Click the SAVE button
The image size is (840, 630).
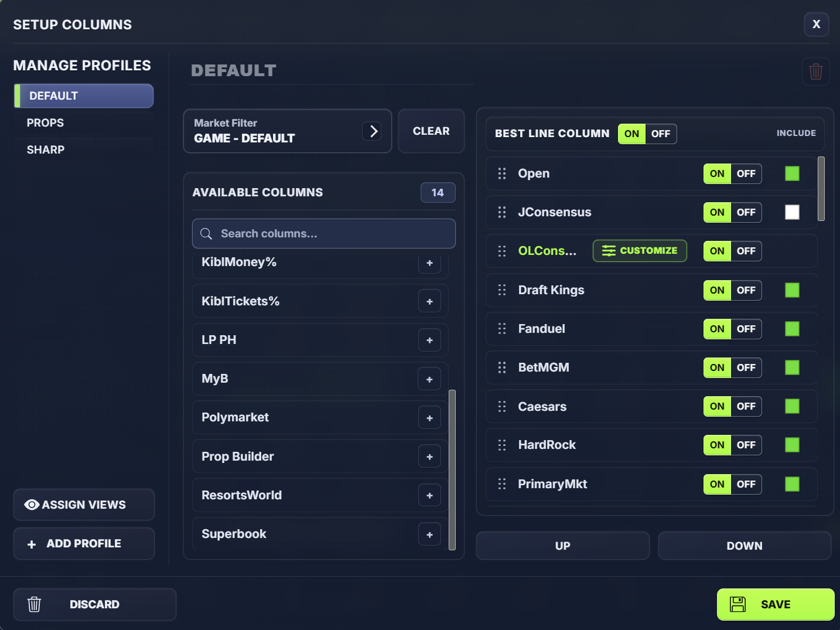(776, 604)
